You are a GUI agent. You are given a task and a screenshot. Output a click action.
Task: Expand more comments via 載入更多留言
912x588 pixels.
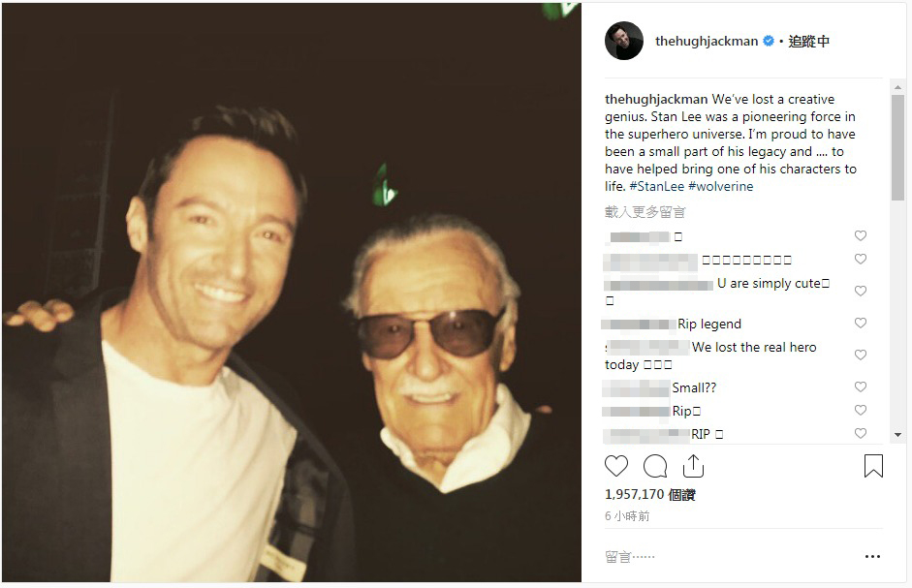pos(645,212)
